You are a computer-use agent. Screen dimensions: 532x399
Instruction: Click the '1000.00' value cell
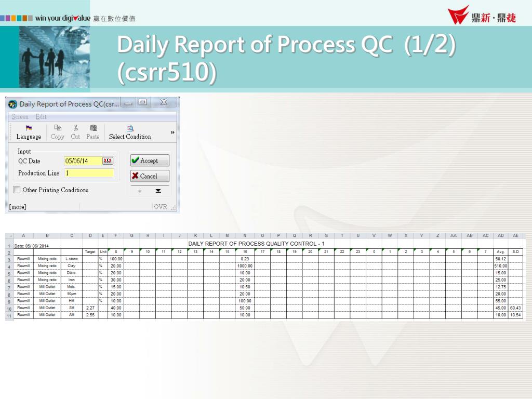click(245, 266)
